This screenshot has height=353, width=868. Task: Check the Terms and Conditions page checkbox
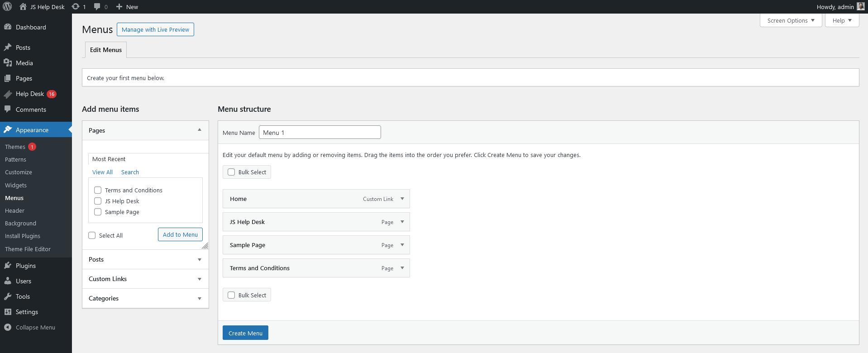click(x=98, y=190)
